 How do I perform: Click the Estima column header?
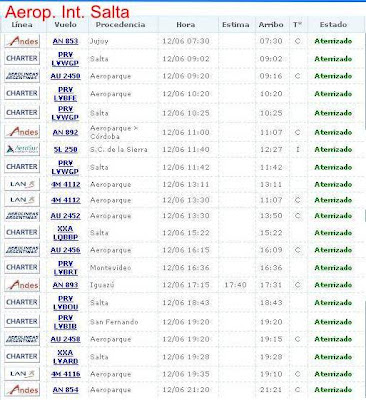click(235, 25)
